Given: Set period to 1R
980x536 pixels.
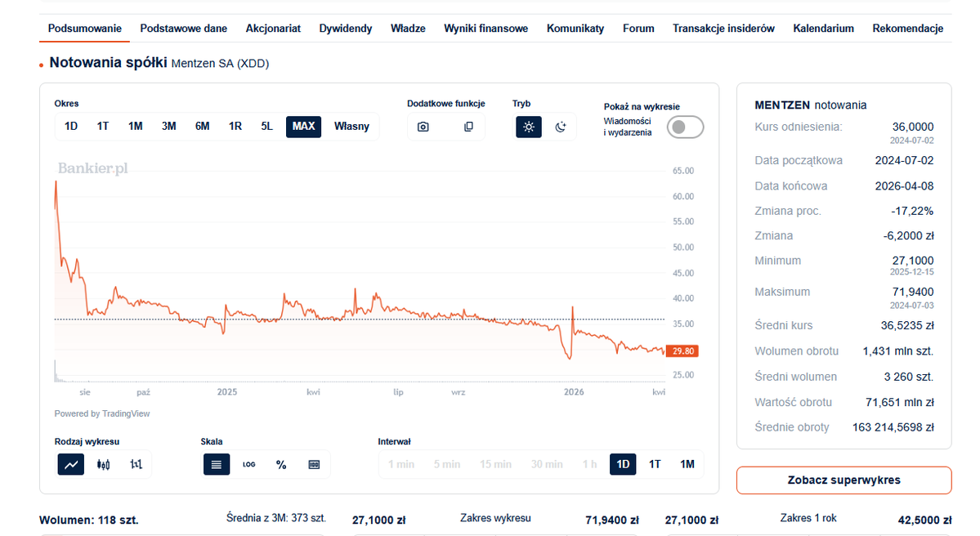Looking at the screenshot, I should click(235, 126).
